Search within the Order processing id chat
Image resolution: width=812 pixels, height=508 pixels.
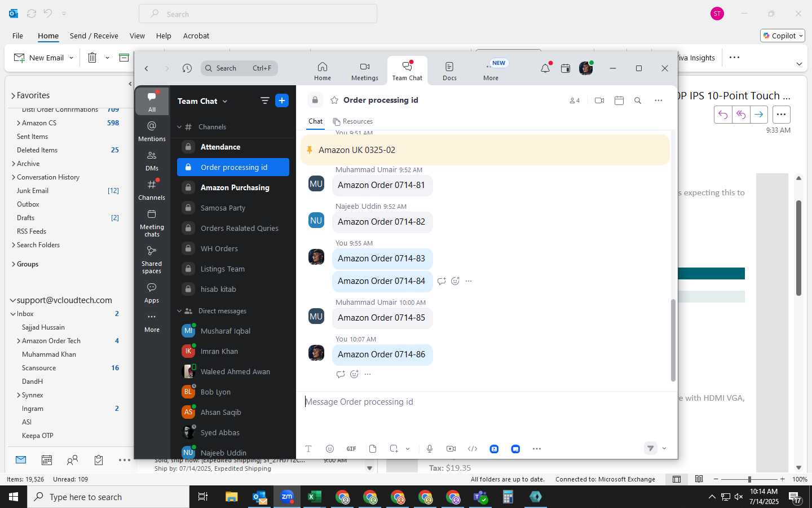point(638,100)
